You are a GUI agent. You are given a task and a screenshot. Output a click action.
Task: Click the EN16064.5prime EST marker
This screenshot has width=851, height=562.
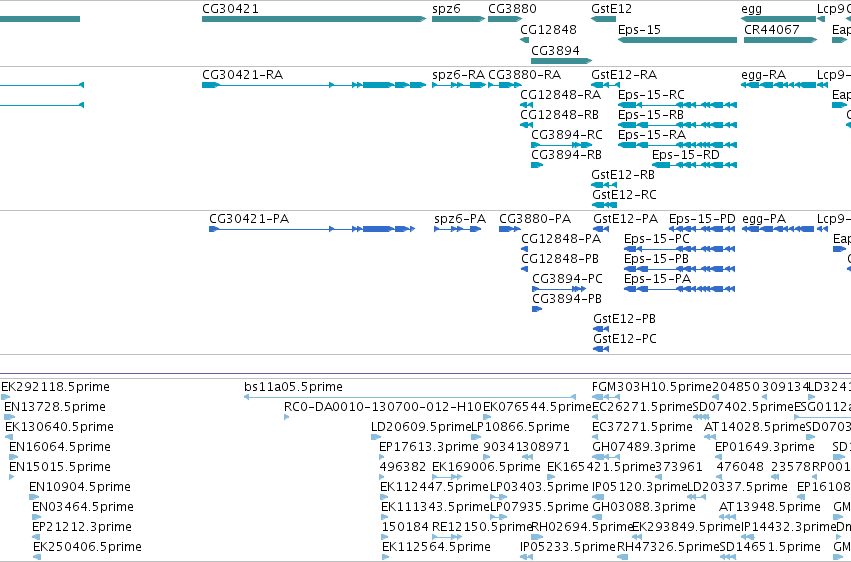click(14, 457)
